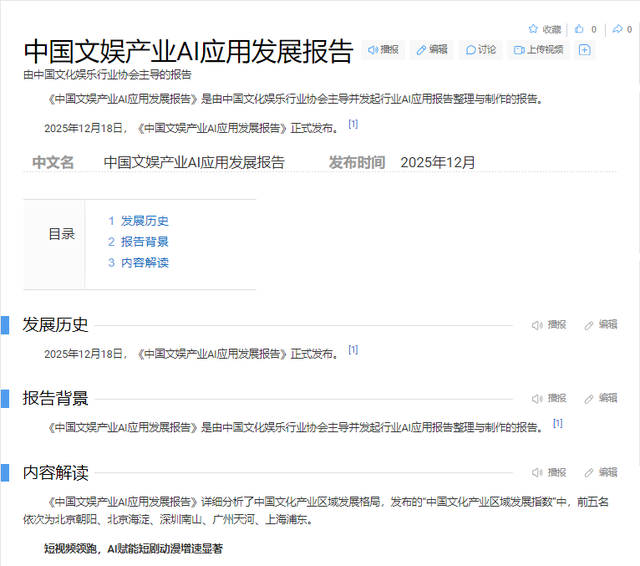Edit the 报告背景 section
The height and width of the screenshot is (566, 640).
tap(601, 398)
